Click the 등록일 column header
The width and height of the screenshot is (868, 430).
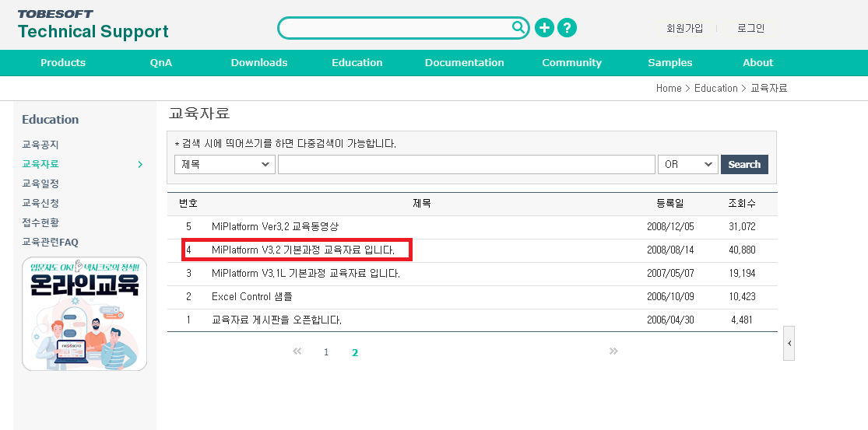(x=669, y=204)
